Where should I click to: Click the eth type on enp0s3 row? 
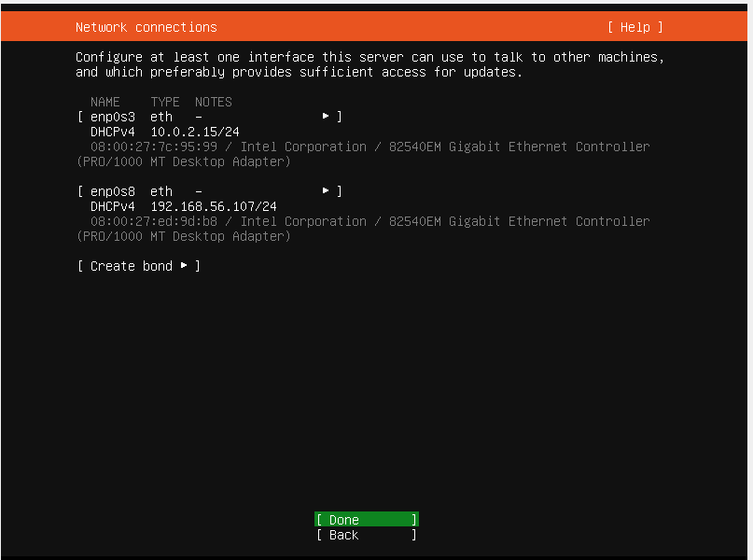click(161, 117)
